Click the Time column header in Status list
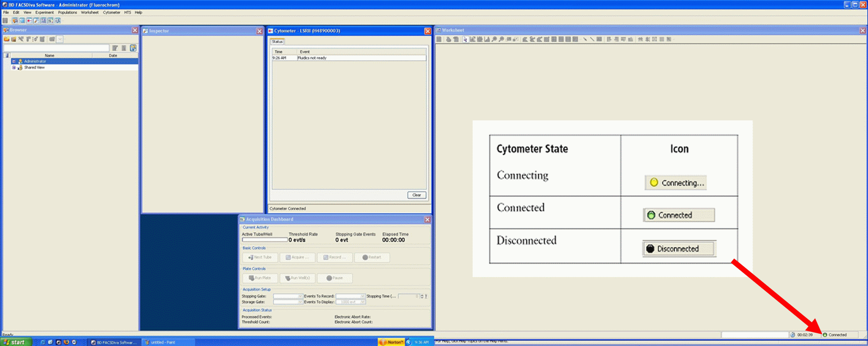Viewport: 868px width, 346px height. pos(284,51)
